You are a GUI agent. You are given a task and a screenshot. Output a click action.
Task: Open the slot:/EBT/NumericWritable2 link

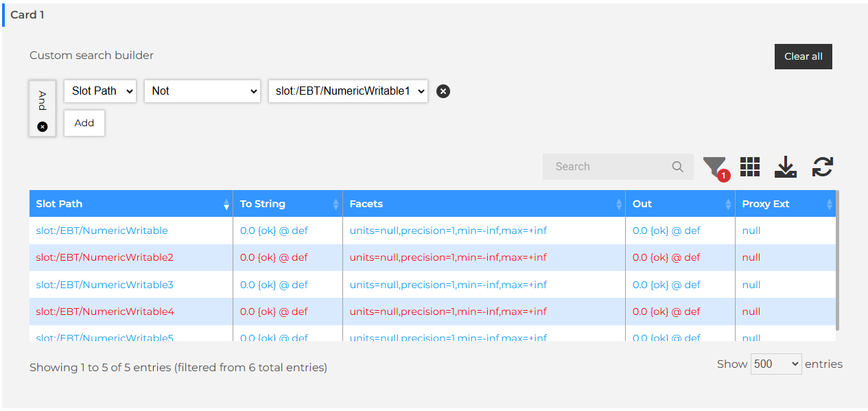[x=104, y=257]
